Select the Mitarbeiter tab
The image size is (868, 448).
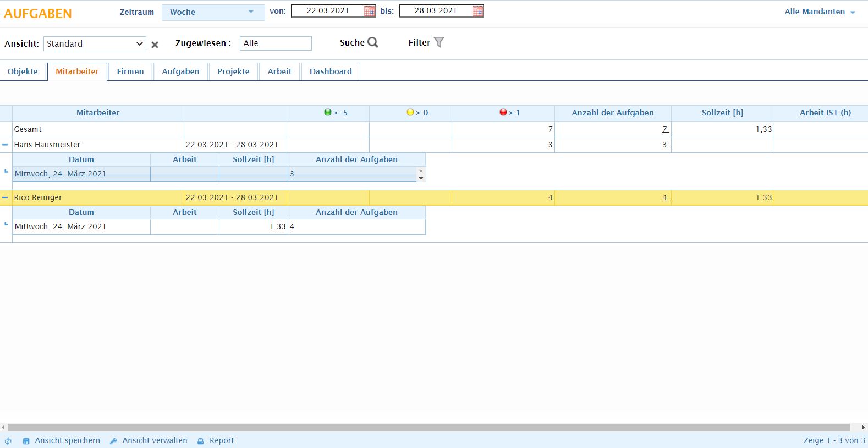77,71
